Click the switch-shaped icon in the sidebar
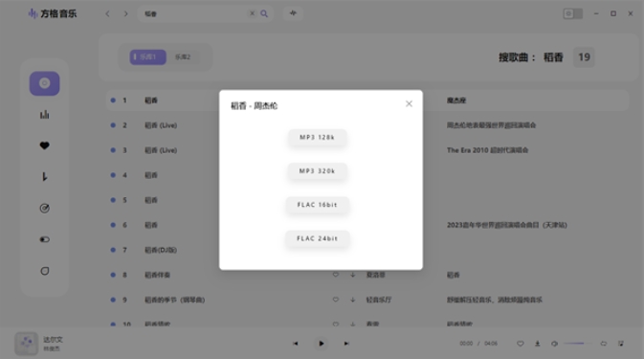 click(x=44, y=239)
